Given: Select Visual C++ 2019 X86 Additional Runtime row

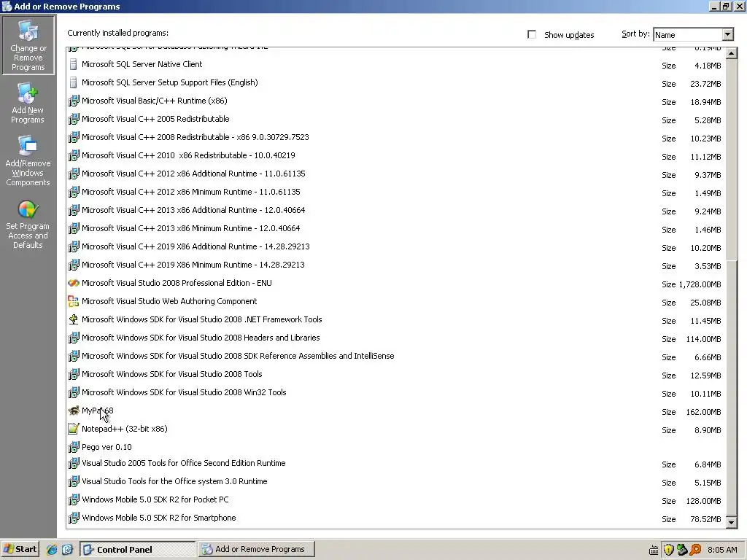Looking at the screenshot, I should (x=396, y=246).
